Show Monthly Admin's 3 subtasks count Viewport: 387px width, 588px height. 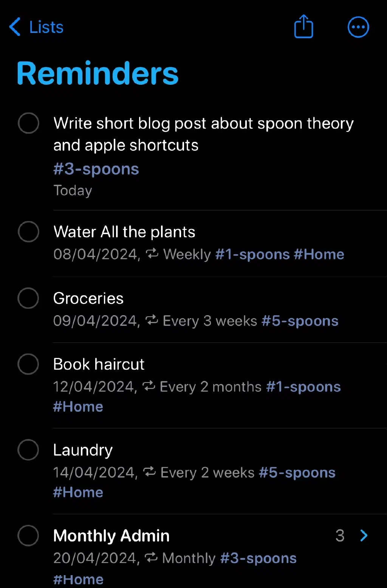340,535
